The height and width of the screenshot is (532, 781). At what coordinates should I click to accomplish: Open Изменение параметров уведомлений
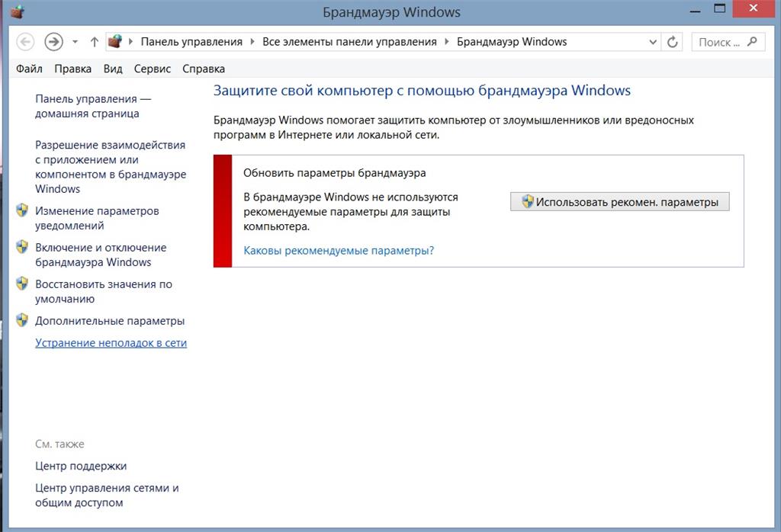(x=97, y=218)
